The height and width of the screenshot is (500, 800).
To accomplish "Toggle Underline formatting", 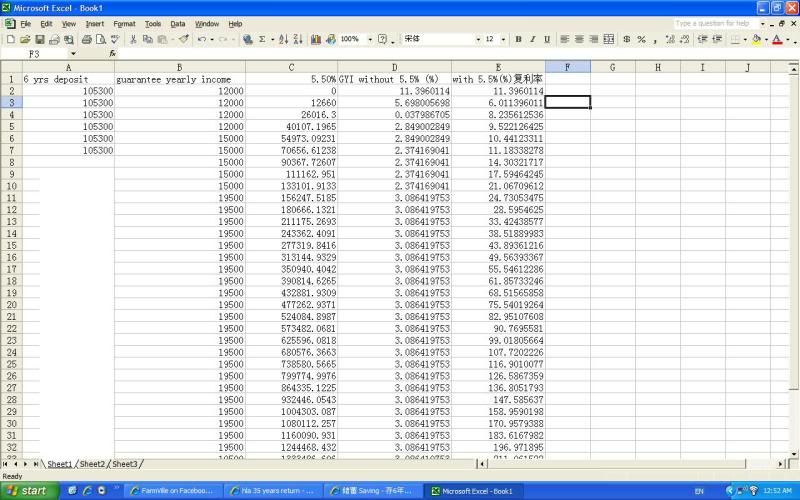I will click(546, 39).
